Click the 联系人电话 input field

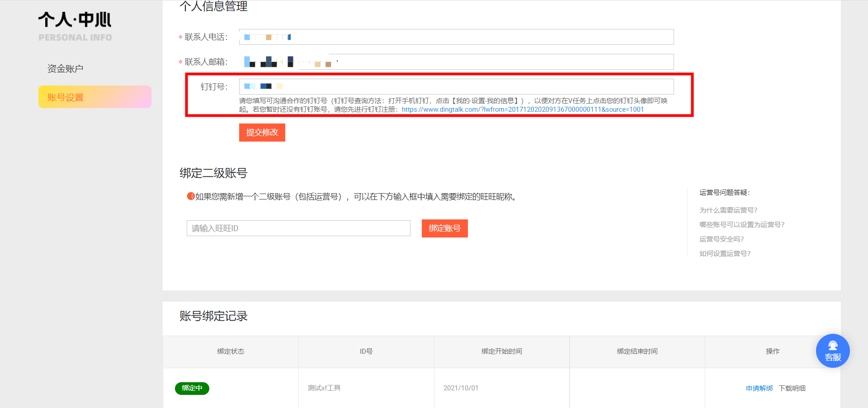456,37
